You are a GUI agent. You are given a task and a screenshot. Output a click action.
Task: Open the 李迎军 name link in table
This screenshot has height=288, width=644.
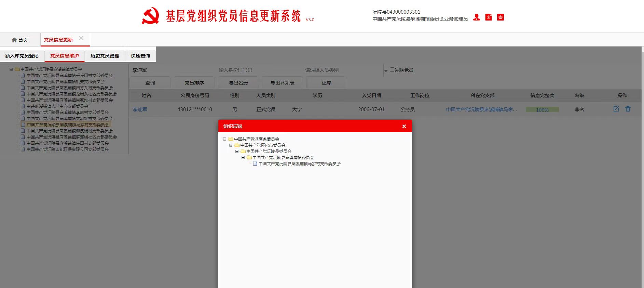(x=140, y=109)
